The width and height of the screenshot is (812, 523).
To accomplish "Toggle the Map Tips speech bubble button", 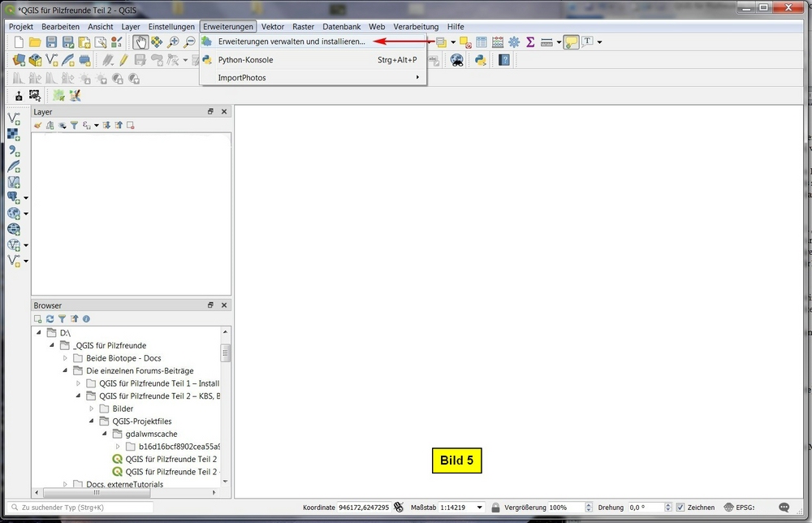I will coord(571,42).
